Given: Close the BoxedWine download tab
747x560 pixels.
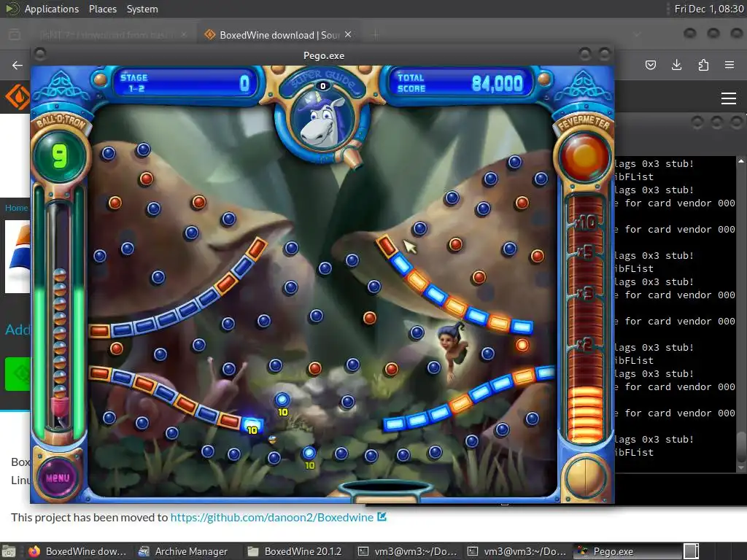Looking at the screenshot, I should [x=348, y=34].
